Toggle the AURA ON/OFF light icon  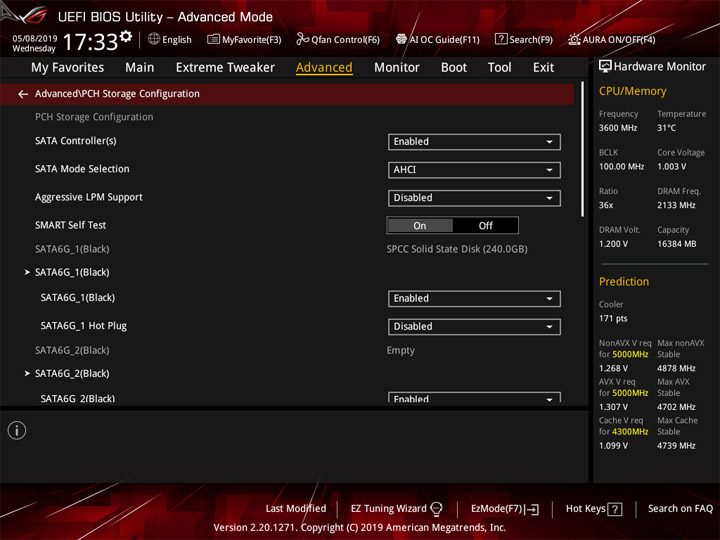(x=574, y=39)
